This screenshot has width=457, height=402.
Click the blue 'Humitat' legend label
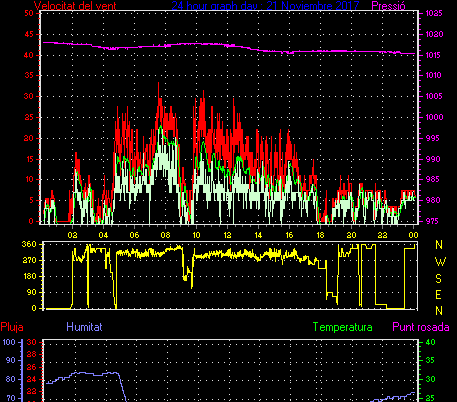tap(84, 327)
